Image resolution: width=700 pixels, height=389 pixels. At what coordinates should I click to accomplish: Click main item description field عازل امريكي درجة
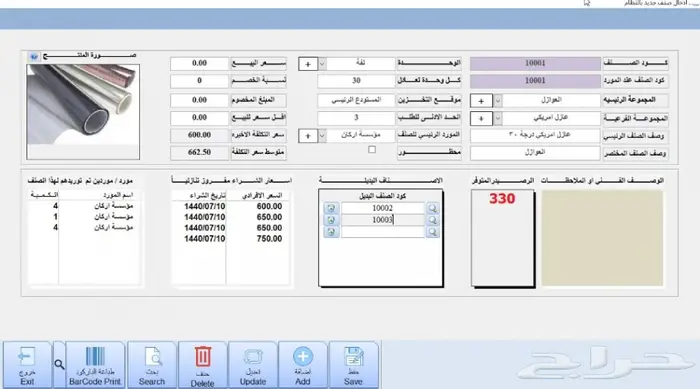pos(535,135)
